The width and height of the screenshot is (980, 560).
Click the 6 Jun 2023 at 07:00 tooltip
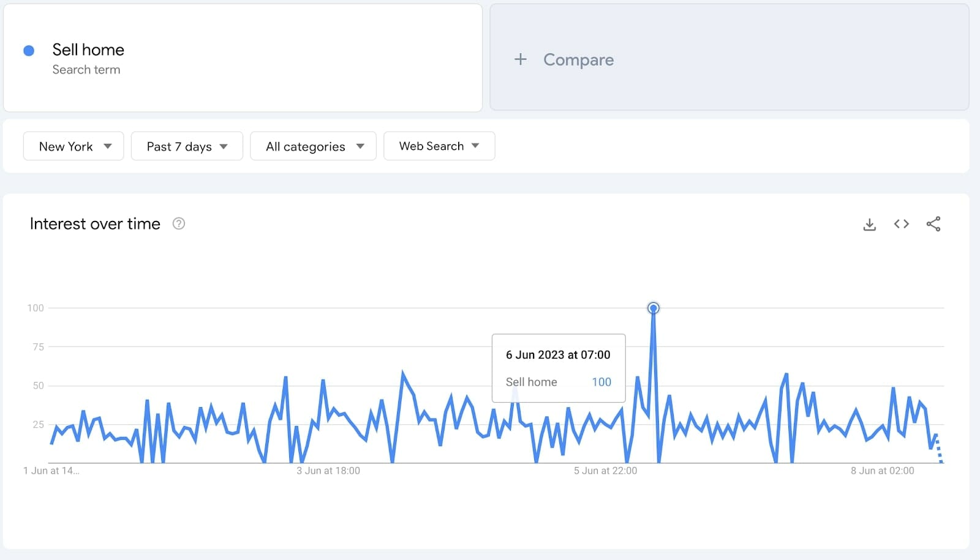tap(558, 355)
